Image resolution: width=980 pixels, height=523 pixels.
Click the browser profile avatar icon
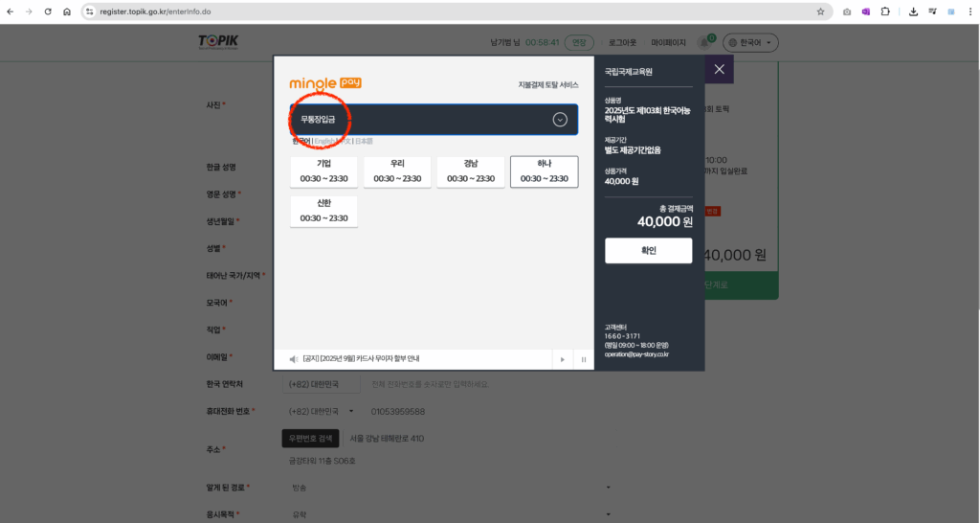tap(951, 11)
